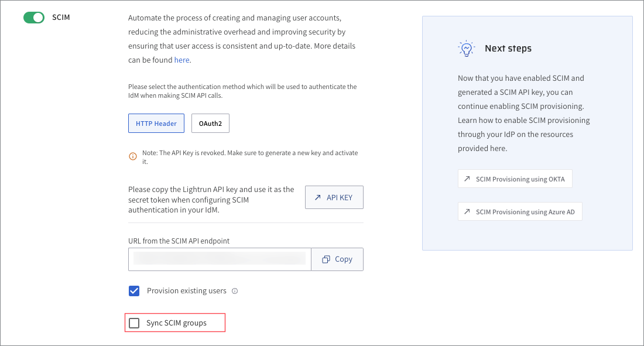Switch to OAuth2 authentication method
Viewport: 644px width, 346px height.
210,124
